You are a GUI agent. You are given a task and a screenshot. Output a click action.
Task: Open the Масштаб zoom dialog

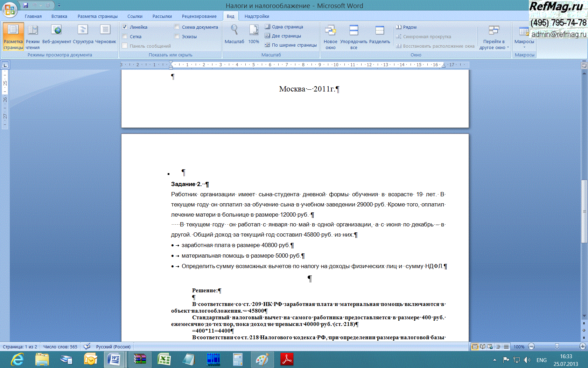click(234, 35)
